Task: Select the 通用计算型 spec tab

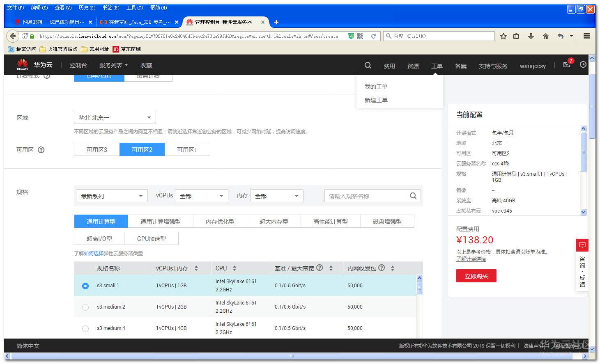Action: pyautogui.click(x=101, y=221)
